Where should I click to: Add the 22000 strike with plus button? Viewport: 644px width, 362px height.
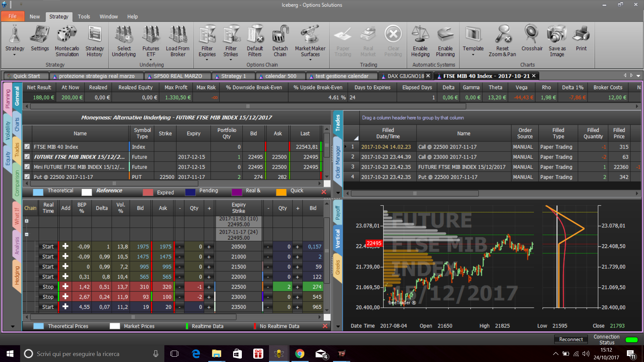[65, 277]
